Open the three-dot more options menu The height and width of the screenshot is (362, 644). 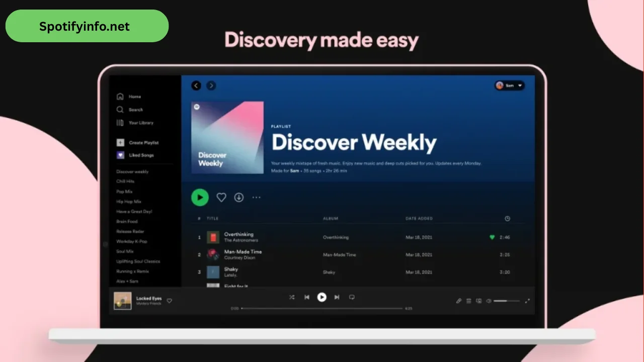coord(257,198)
